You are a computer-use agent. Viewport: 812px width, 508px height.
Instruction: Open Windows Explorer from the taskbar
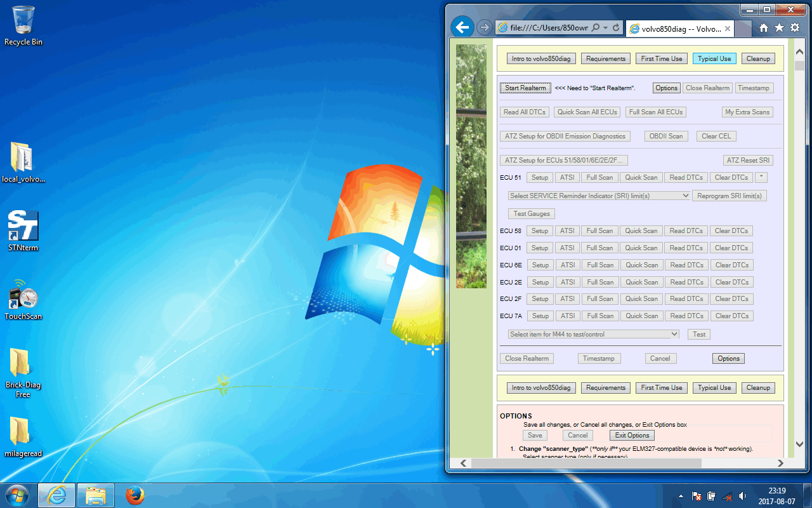click(96, 495)
